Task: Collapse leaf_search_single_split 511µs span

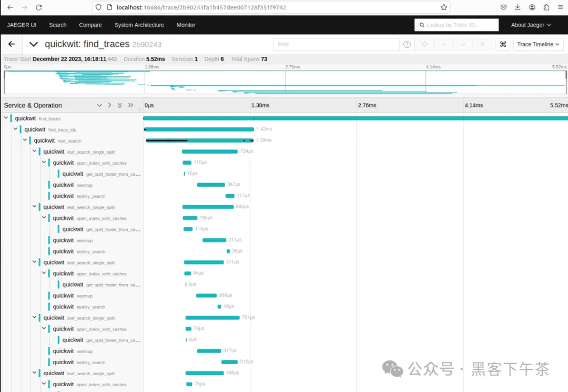Action: pyautogui.click(x=34, y=262)
